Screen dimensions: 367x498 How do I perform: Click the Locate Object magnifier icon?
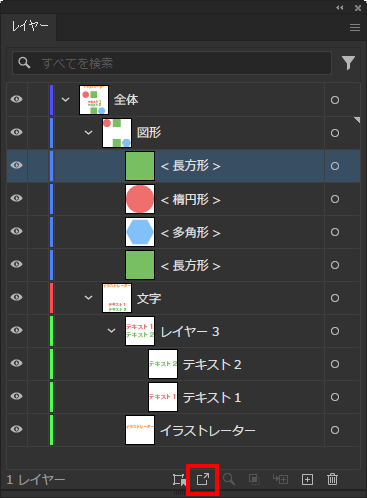point(229,479)
